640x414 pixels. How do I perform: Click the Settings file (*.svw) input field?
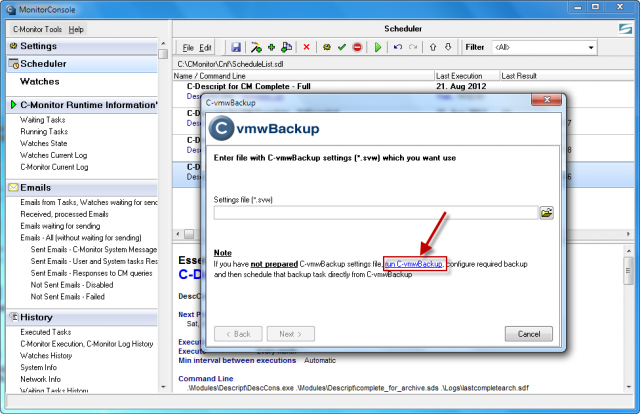click(x=376, y=213)
